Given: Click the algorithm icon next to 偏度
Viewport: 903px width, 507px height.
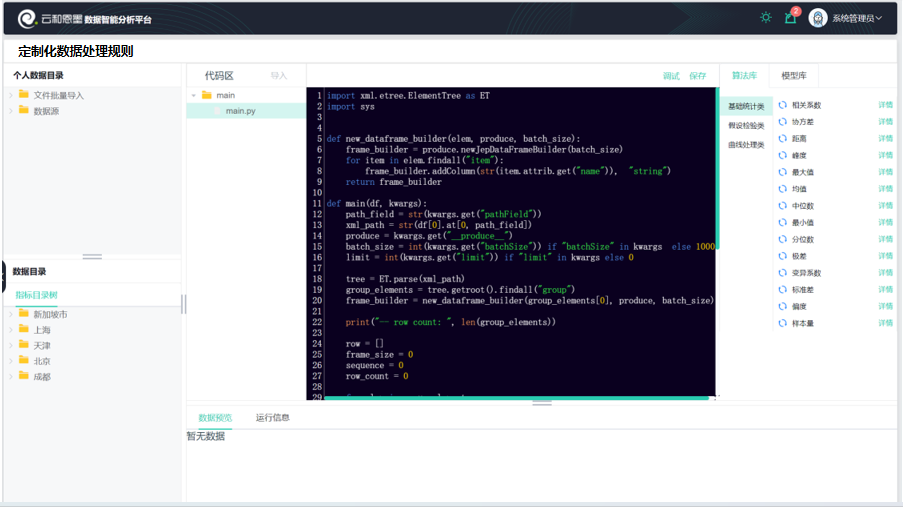Looking at the screenshot, I should coord(783,307).
